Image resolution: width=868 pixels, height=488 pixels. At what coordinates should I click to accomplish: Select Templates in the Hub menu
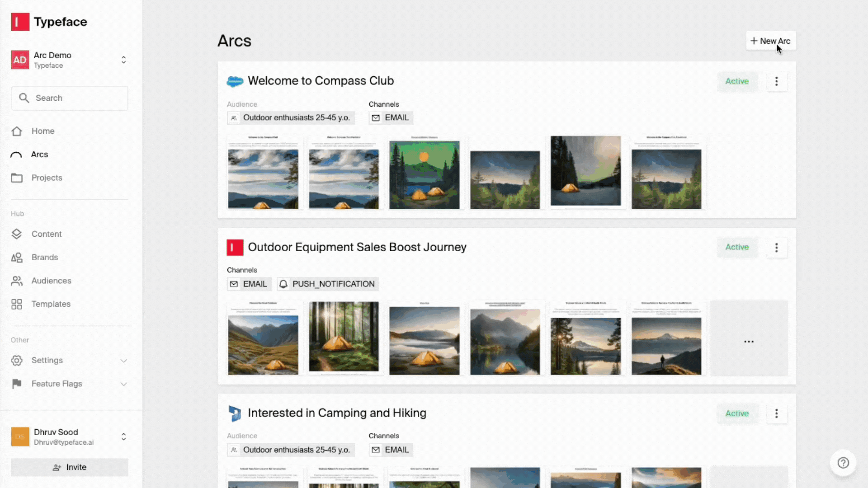(51, 304)
